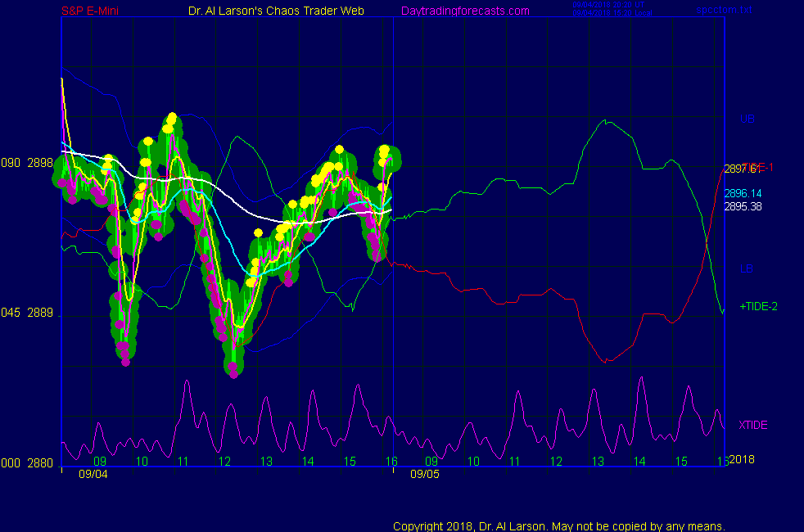Click the S&P E-Mini title label

coord(91,11)
